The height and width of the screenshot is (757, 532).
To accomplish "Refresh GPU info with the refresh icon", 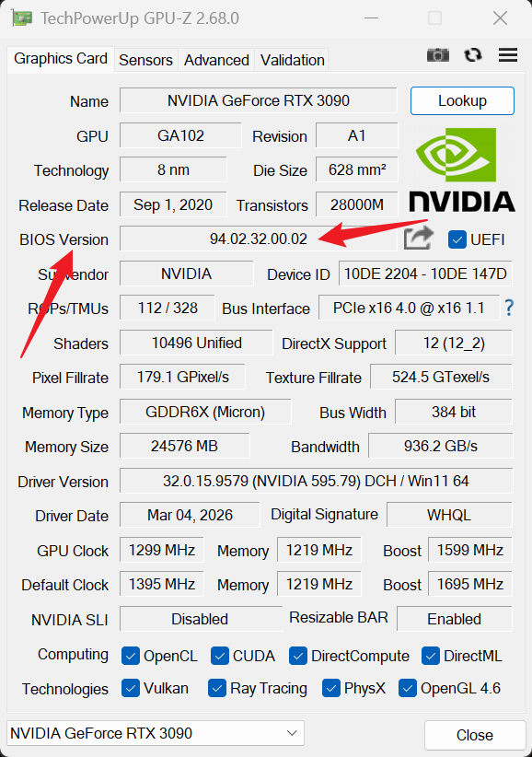I will pyautogui.click(x=473, y=55).
